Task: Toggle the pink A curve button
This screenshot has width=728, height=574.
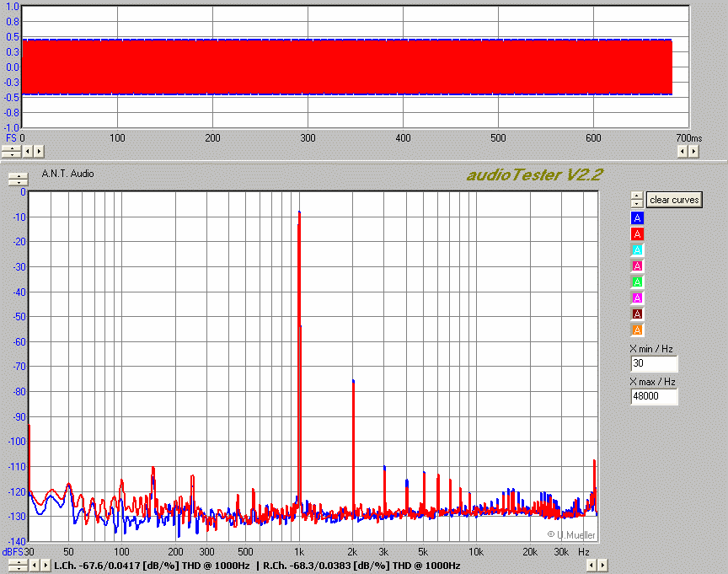Action: (x=637, y=266)
